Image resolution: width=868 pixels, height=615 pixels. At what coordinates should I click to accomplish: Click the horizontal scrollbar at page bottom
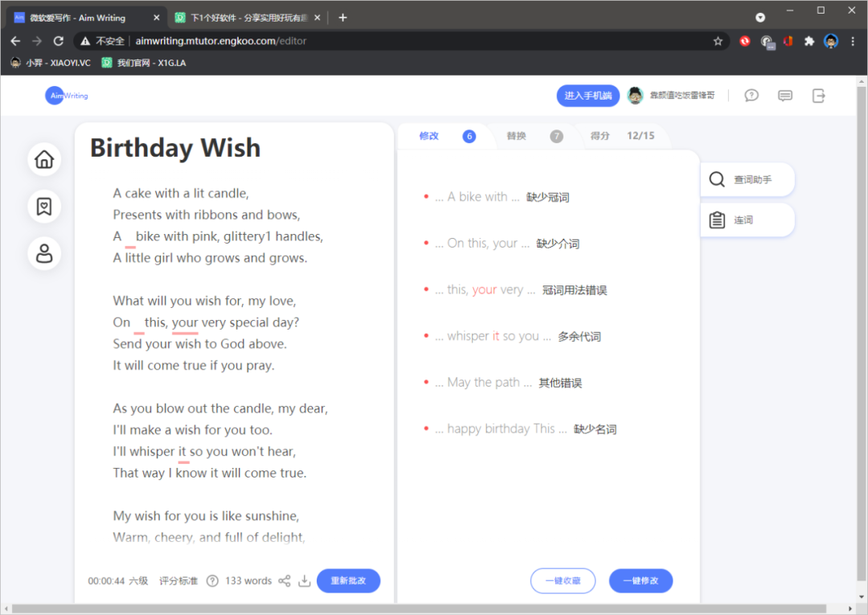tap(419, 609)
